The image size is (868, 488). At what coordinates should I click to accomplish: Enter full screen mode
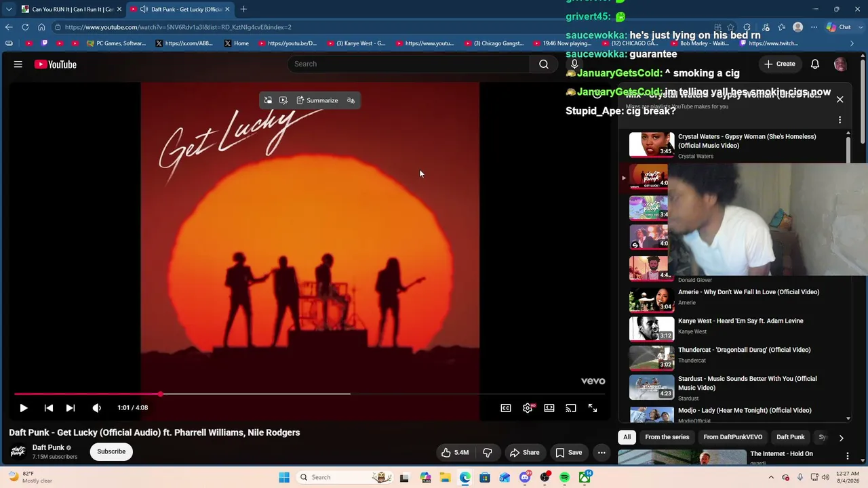coord(593,408)
